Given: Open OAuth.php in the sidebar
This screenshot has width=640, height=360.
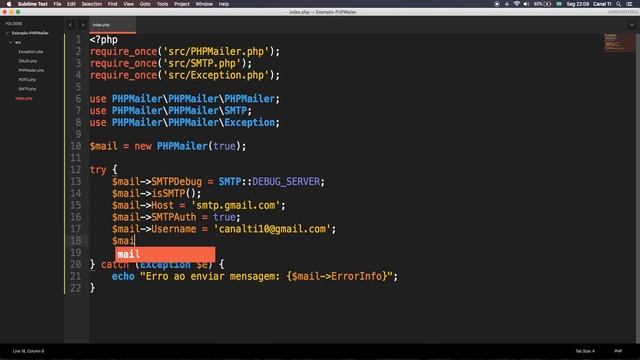Looking at the screenshot, I should click(x=27, y=61).
